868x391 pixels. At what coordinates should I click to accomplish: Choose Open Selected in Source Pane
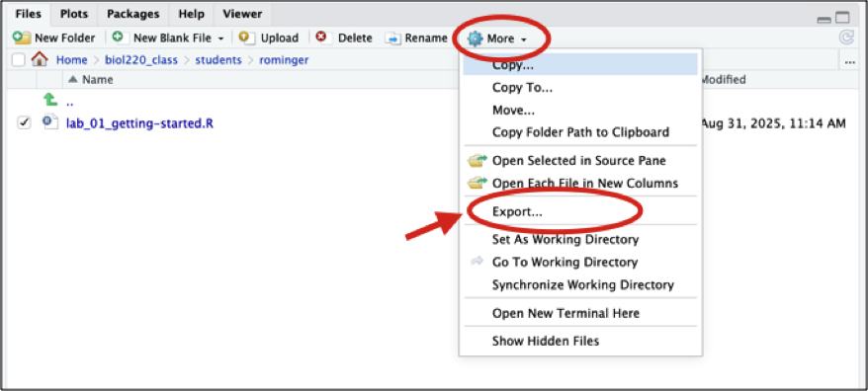pos(580,161)
